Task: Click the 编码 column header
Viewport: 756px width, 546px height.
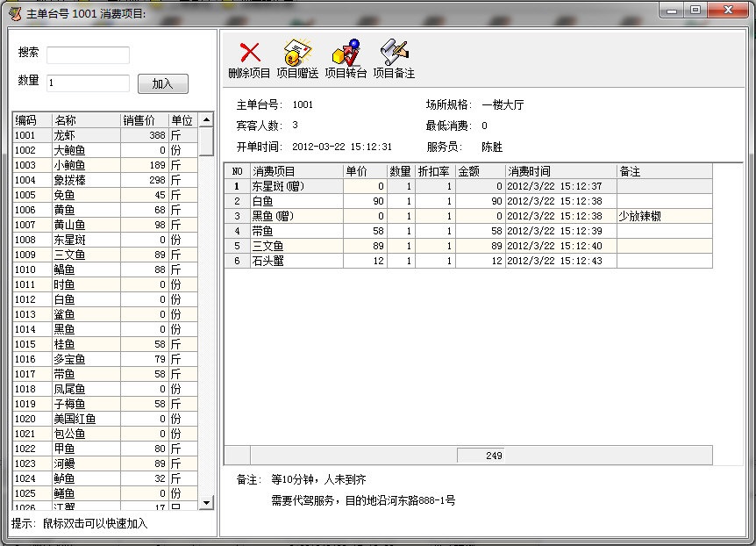Action: (32, 120)
